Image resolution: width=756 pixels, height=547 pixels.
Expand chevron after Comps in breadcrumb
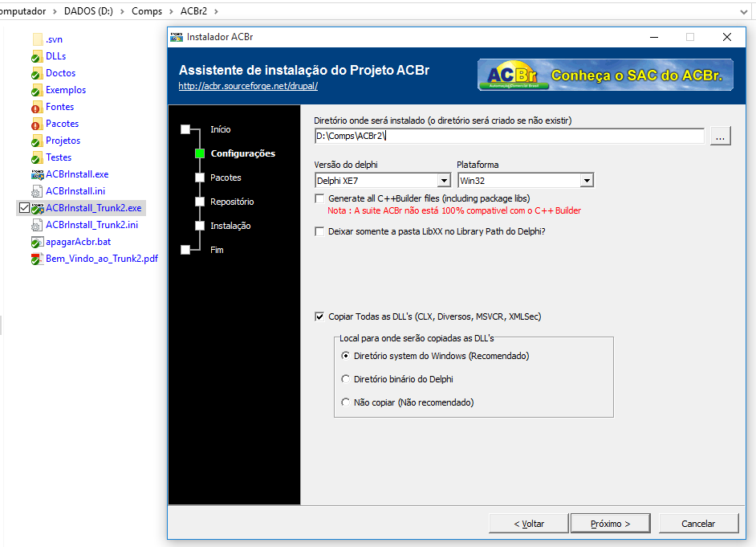coord(171,11)
